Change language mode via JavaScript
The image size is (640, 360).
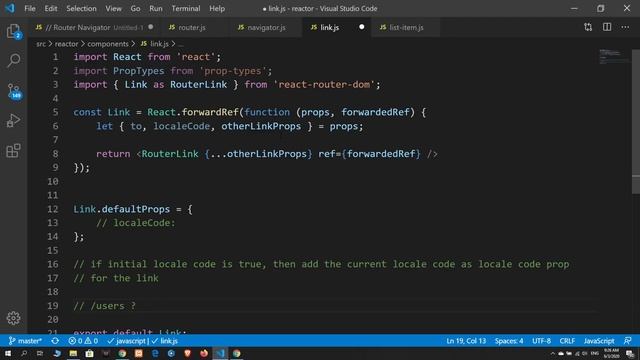click(x=599, y=341)
